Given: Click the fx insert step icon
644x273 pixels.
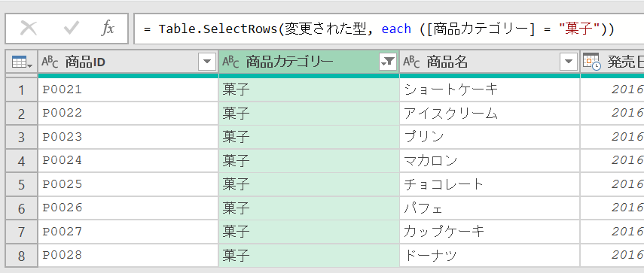Looking at the screenshot, I should tap(108, 29).
